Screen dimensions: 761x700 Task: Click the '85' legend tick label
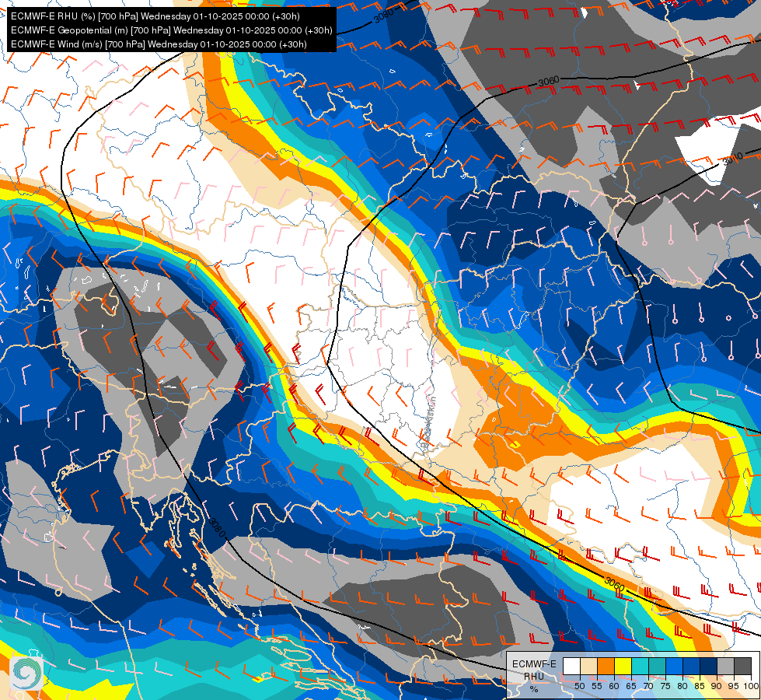[700, 686]
